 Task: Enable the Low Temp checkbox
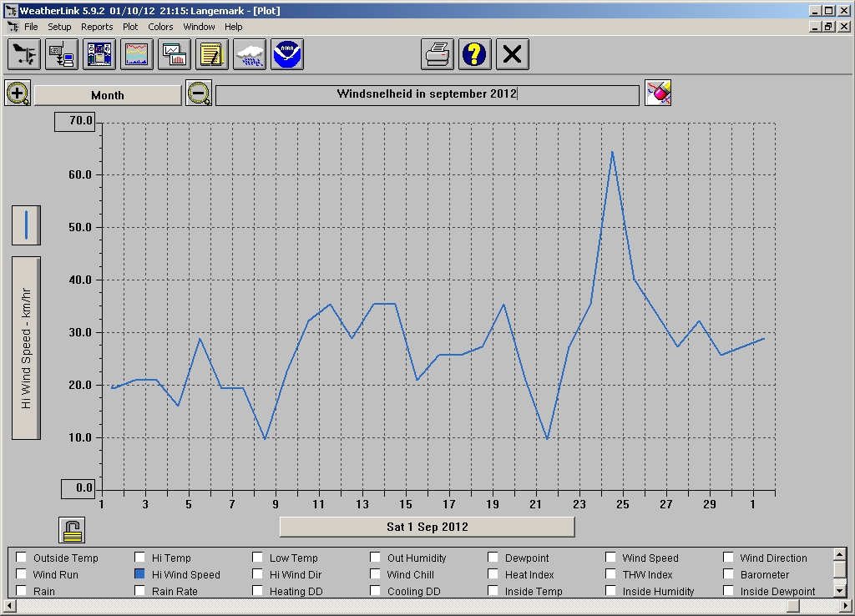coord(257,557)
